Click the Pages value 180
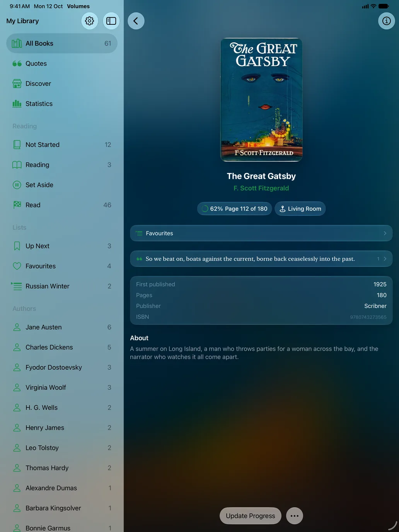The width and height of the screenshot is (399, 532). [x=382, y=295]
